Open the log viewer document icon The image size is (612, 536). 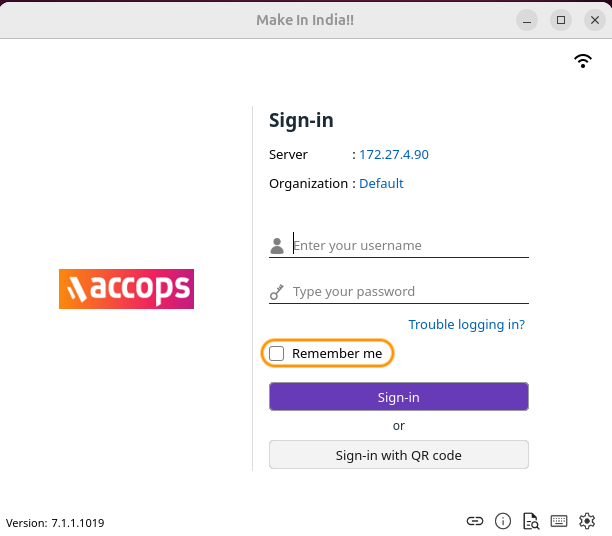(531, 521)
